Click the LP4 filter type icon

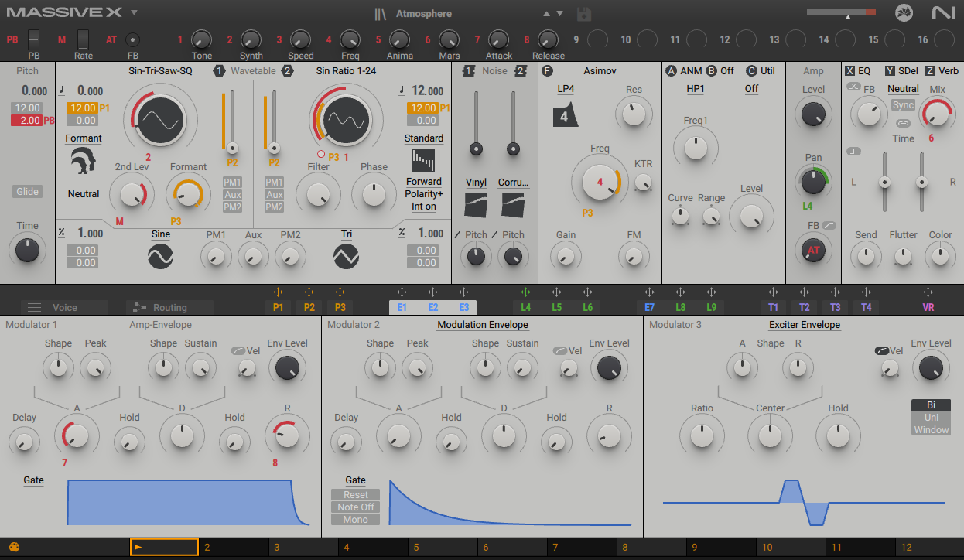(565, 115)
